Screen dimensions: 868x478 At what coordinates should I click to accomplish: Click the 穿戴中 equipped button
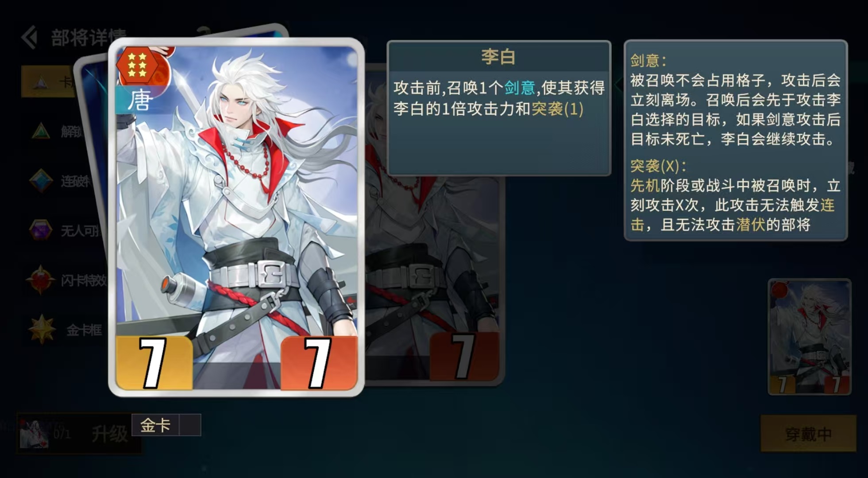pyautogui.click(x=808, y=434)
